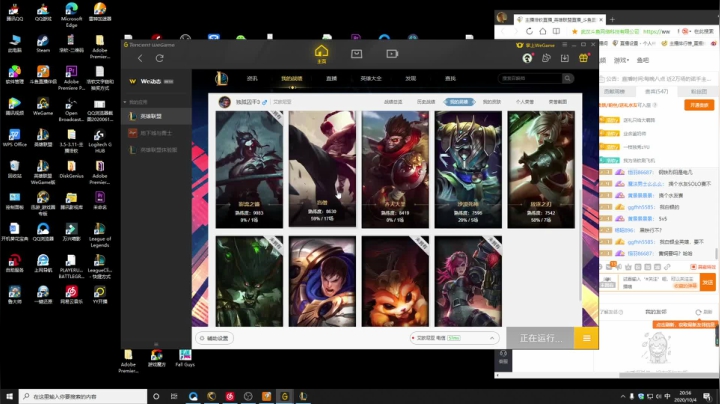Open the Gnar hero card

(395, 281)
